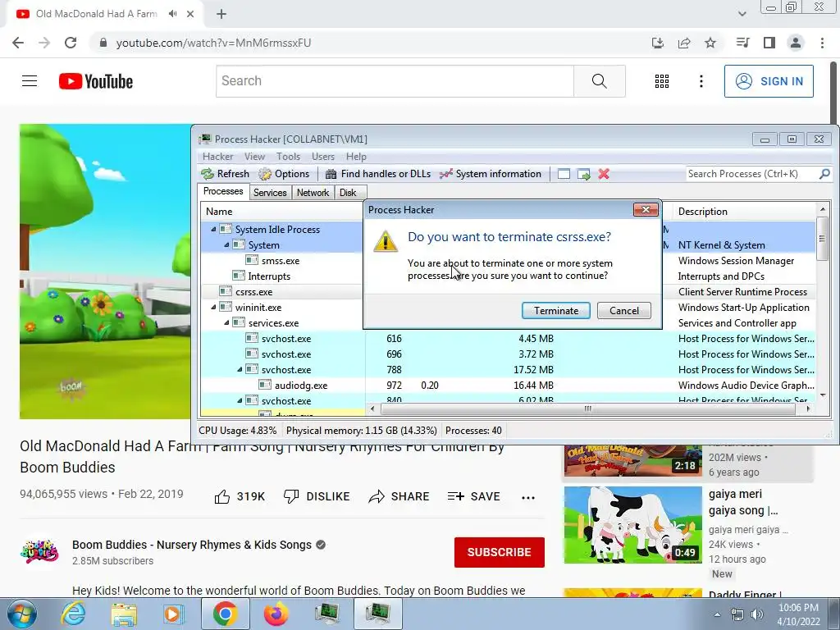The height and width of the screenshot is (630, 840).
Task: Close the Process Hacker confirmation dialog
Action: click(646, 209)
